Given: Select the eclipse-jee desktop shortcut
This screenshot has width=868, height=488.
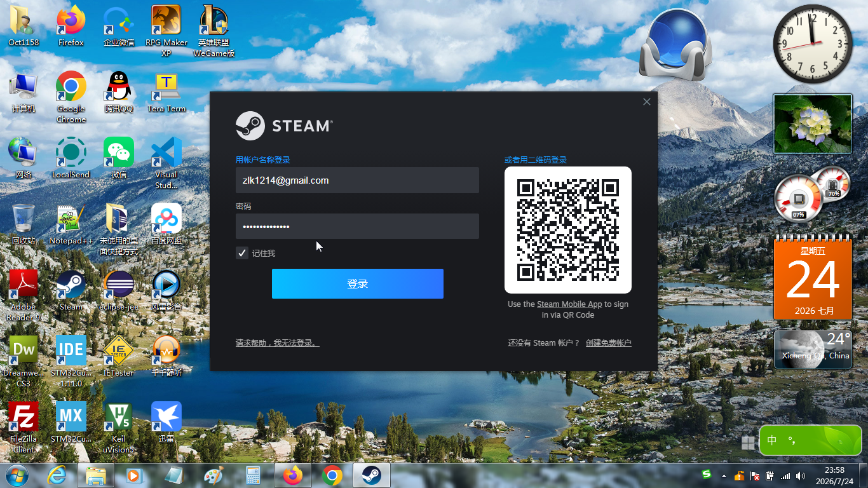Looking at the screenshot, I should click(x=119, y=291).
